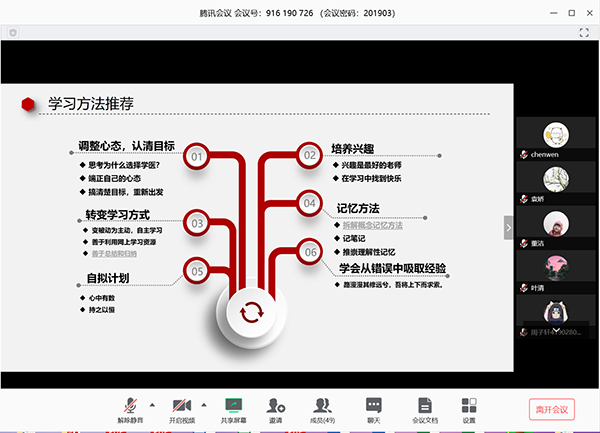This screenshot has height=433, width=600.
Task: Click slide heading 培养兴趣
Action: [x=352, y=148]
